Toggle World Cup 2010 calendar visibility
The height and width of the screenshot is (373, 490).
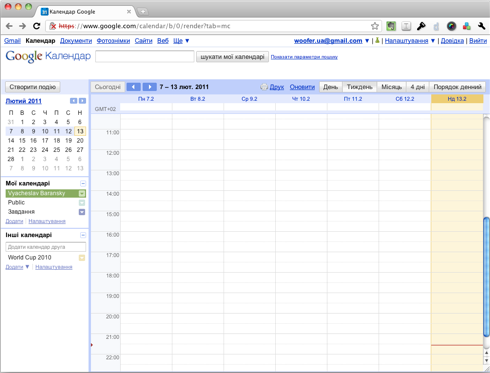[x=30, y=258]
